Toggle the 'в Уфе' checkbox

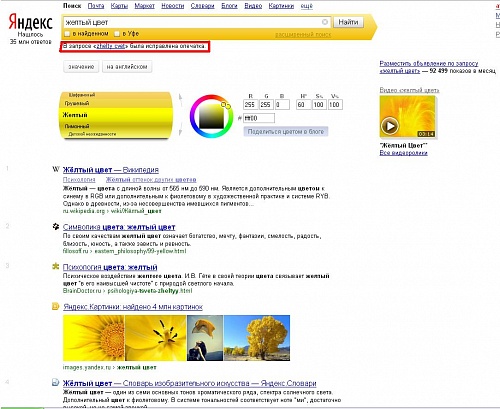117,34
